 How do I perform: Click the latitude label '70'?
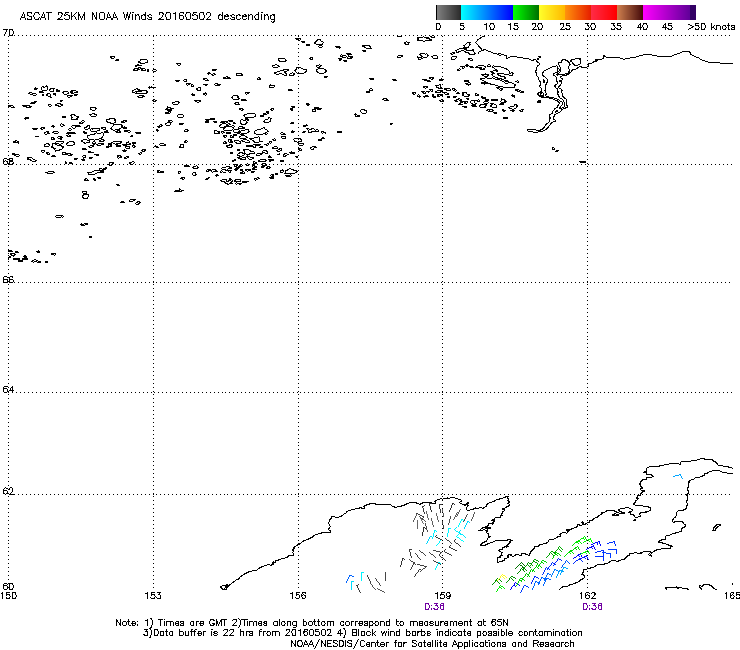click(x=8, y=33)
